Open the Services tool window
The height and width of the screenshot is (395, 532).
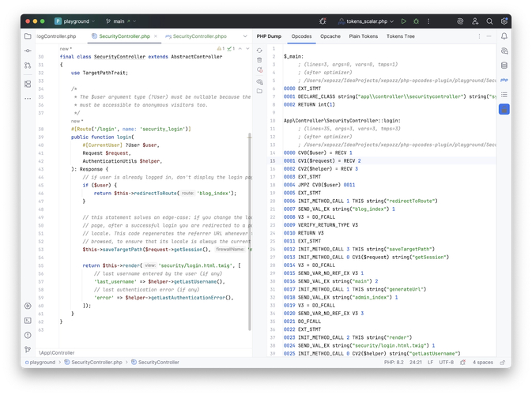(x=28, y=306)
